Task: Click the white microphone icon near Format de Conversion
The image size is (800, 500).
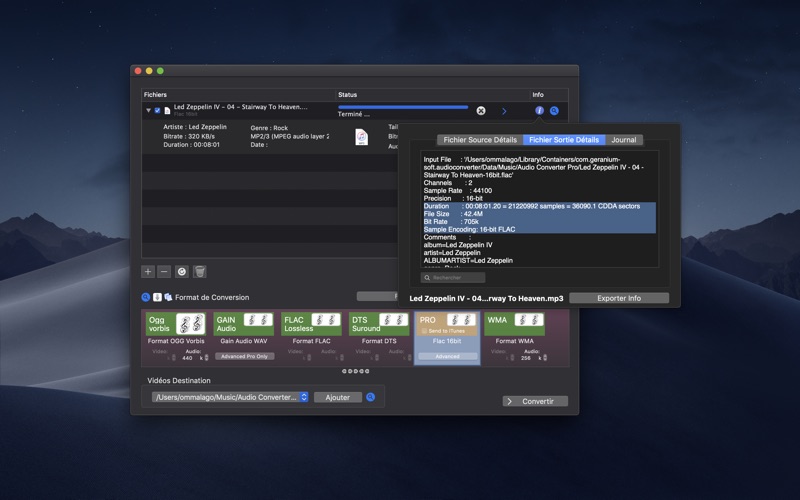Action: click(157, 297)
